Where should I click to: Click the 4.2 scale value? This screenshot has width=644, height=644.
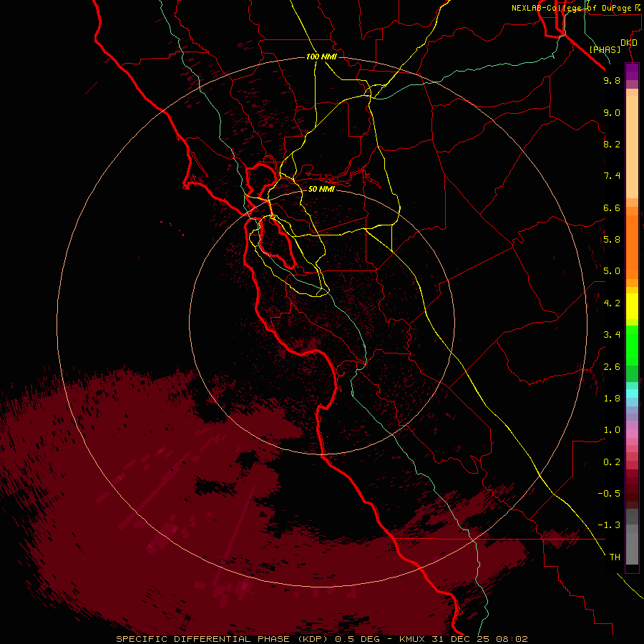(612, 303)
